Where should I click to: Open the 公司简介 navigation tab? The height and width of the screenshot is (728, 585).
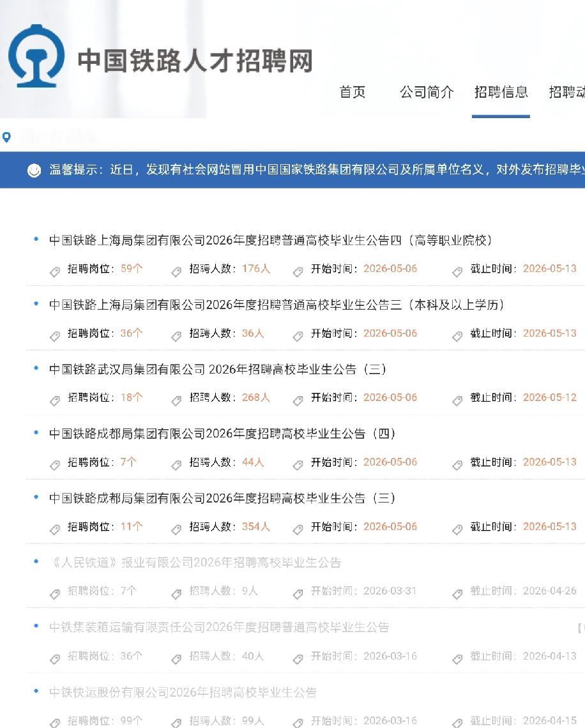click(427, 92)
